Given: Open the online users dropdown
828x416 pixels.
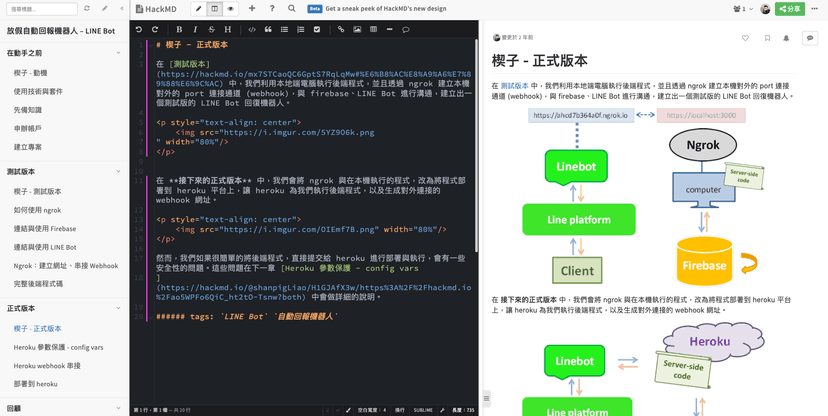Looking at the screenshot, I should [x=743, y=8].
